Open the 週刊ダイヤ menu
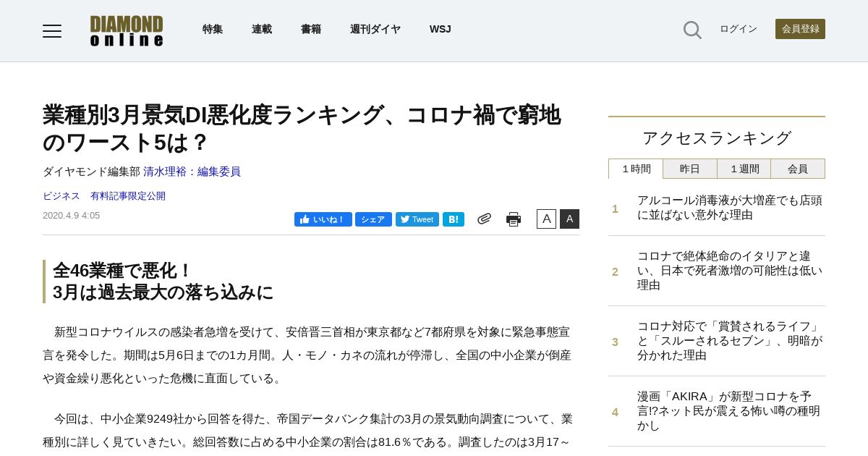This screenshot has height=456, width=868. pyautogui.click(x=375, y=29)
